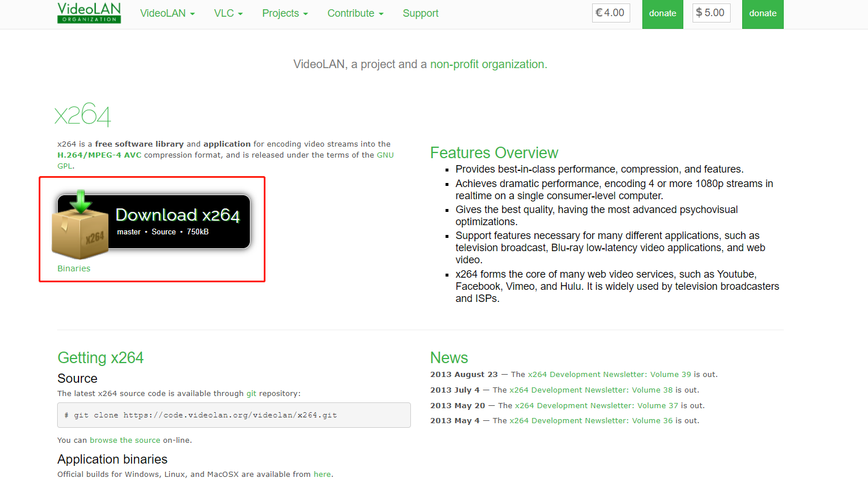The image size is (868, 489).
Task: Click the git clone command box
Action: coord(234,415)
